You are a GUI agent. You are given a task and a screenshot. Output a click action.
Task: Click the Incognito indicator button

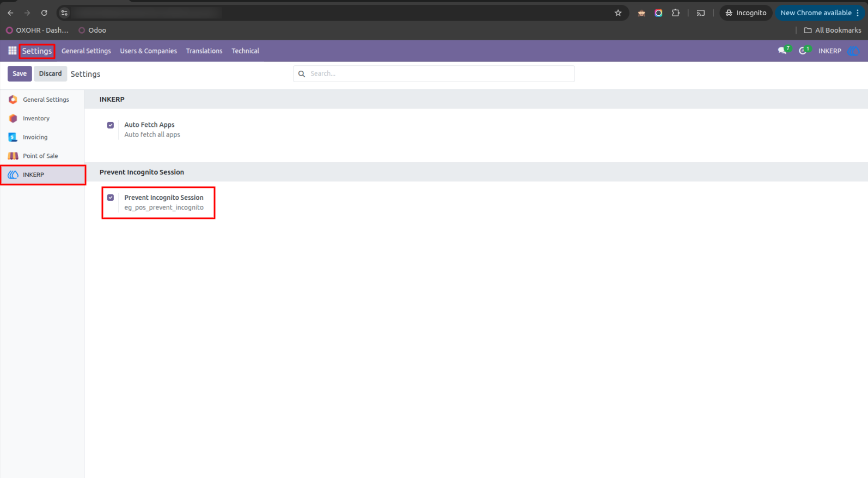[746, 13]
